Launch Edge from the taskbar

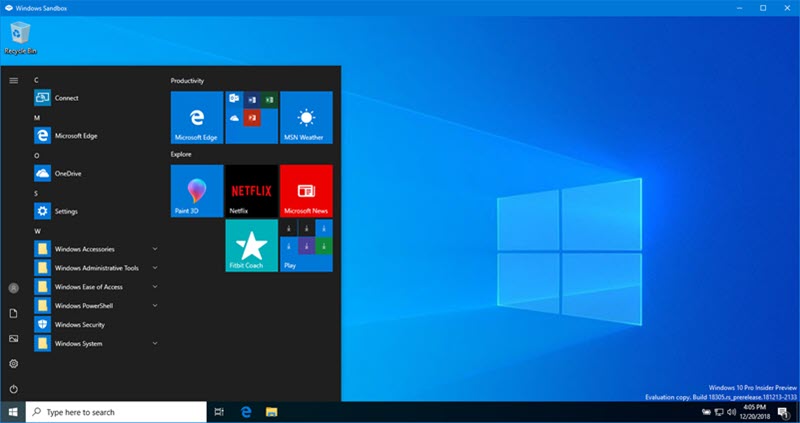point(246,412)
